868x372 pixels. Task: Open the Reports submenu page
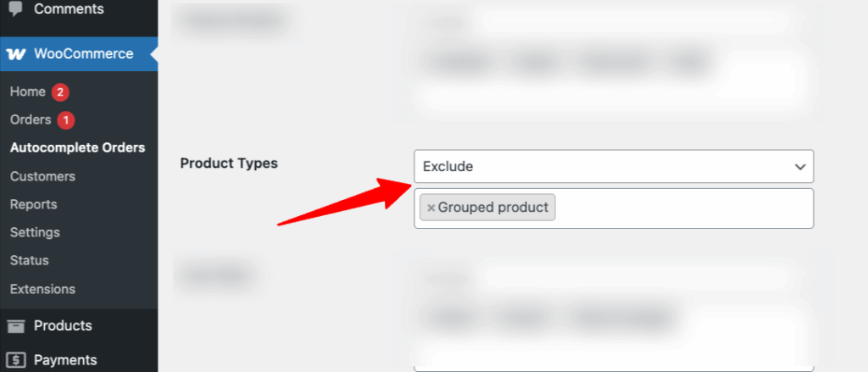click(x=33, y=204)
